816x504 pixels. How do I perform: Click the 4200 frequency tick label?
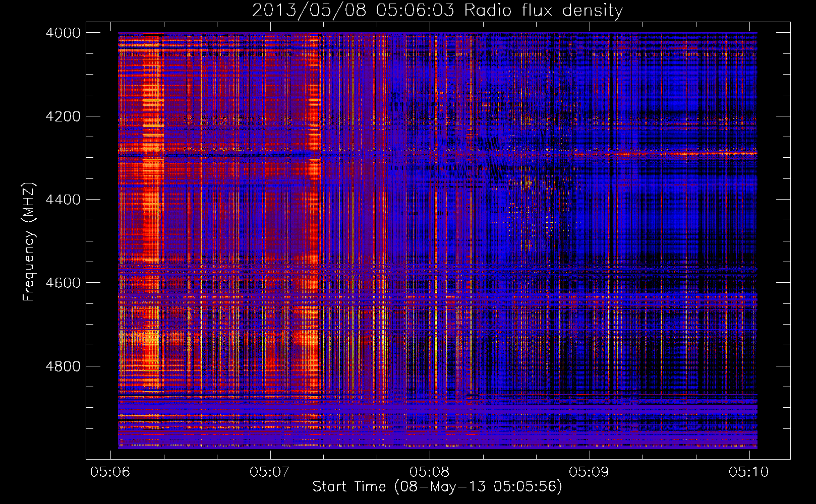coord(63,116)
